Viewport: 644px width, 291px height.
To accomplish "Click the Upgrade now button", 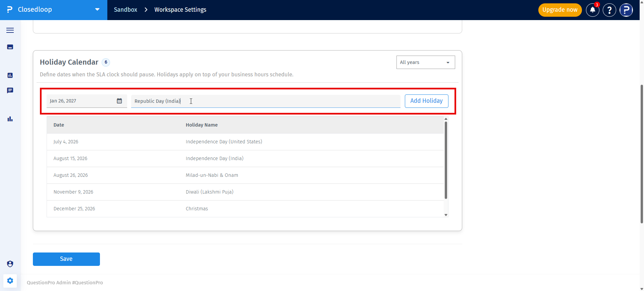I will pyautogui.click(x=560, y=10).
